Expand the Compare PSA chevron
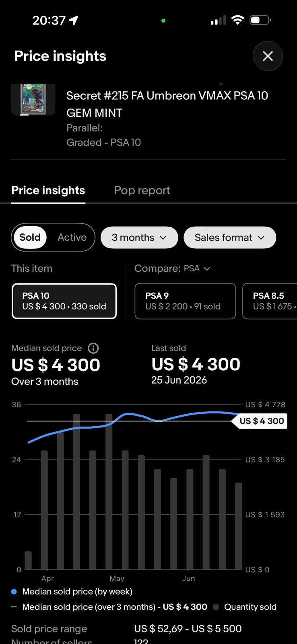Screen dimensions: 297x644 207,269
